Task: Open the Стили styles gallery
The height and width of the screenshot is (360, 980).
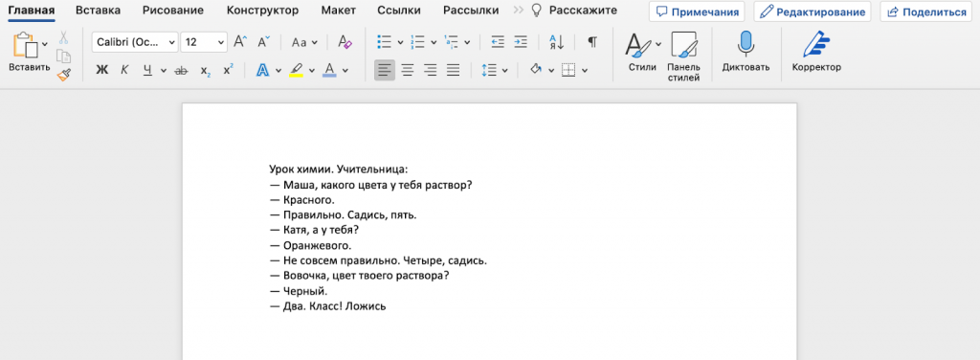Action: pyautogui.click(x=642, y=53)
